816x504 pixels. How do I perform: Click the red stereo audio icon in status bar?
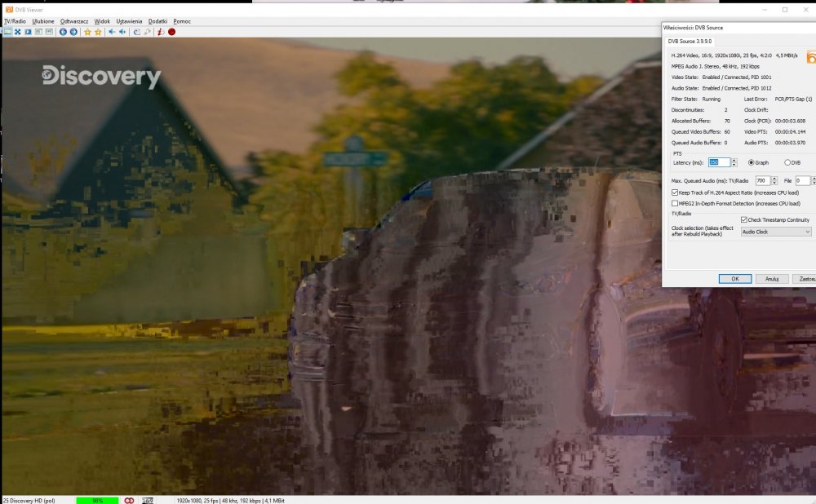(x=129, y=501)
